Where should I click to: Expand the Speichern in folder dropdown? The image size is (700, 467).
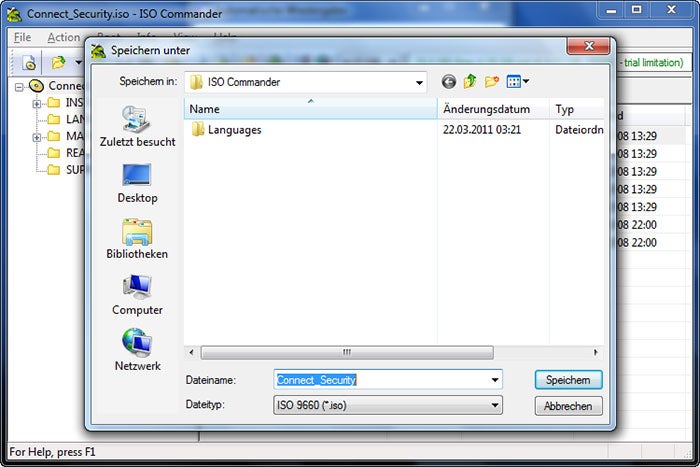point(419,83)
